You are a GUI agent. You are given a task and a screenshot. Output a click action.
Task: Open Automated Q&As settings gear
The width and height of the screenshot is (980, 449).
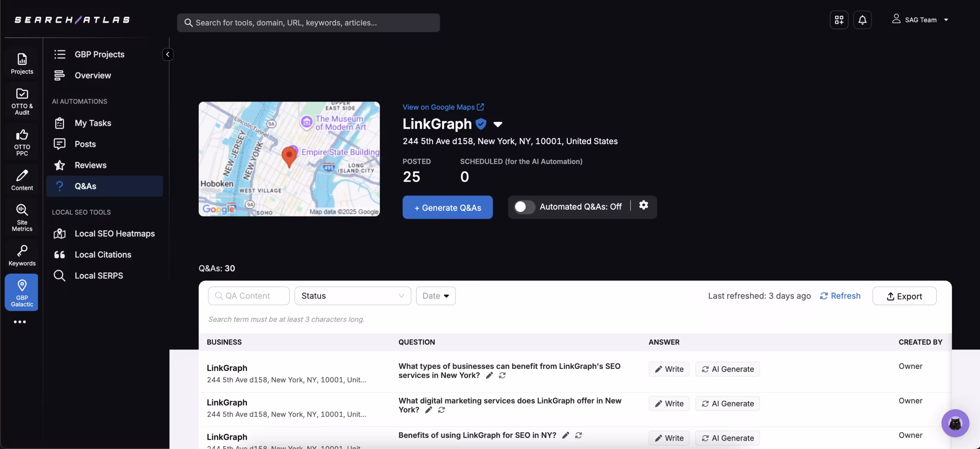click(644, 205)
